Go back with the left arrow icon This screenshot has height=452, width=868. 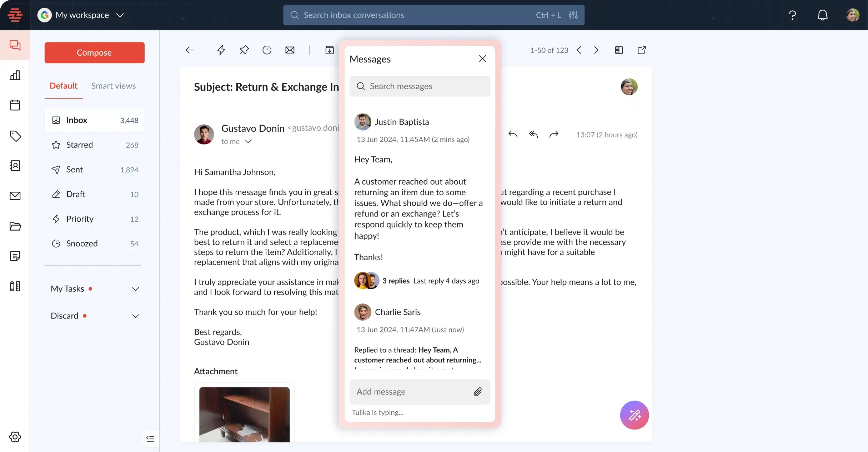(190, 50)
